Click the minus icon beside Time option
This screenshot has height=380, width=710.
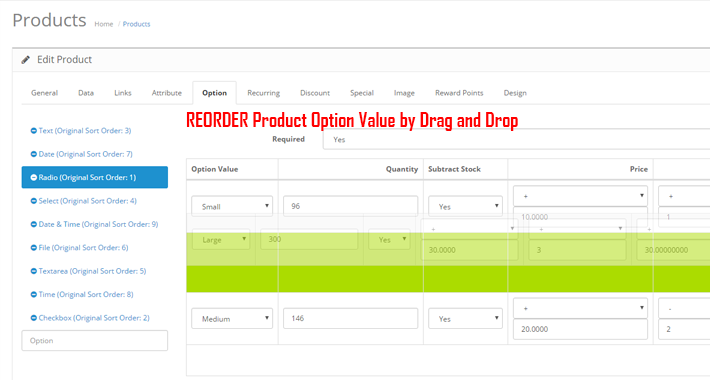[x=34, y=295]
